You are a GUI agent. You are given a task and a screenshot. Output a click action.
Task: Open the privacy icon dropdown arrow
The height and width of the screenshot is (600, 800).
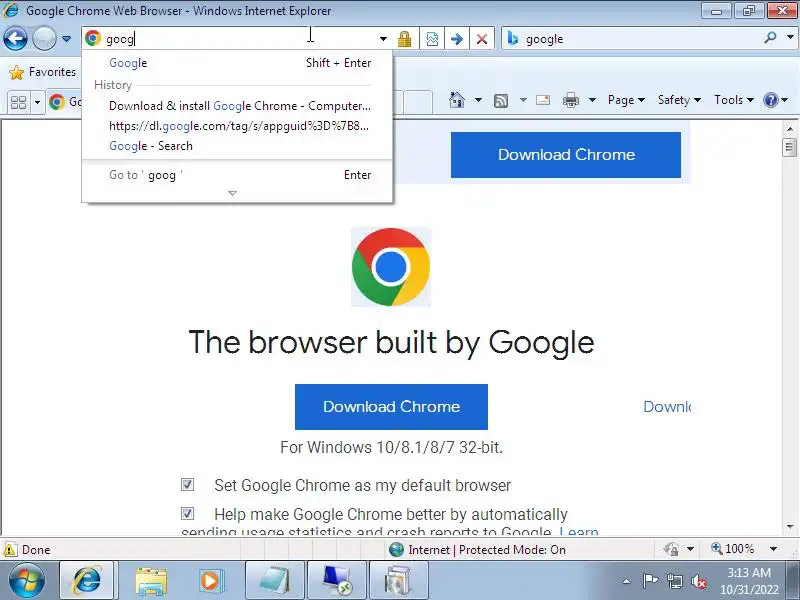[690, 549]
